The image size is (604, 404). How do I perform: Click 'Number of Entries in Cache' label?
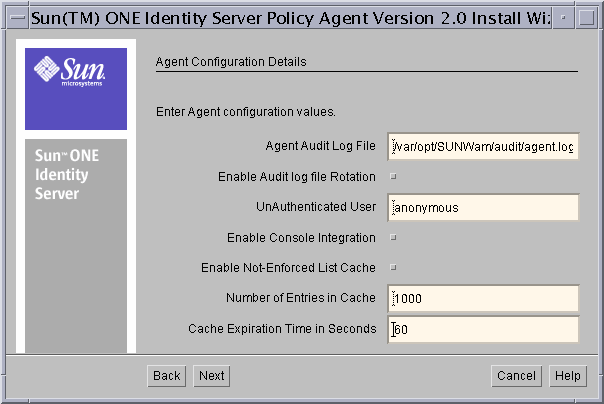[x=300, y=298]
